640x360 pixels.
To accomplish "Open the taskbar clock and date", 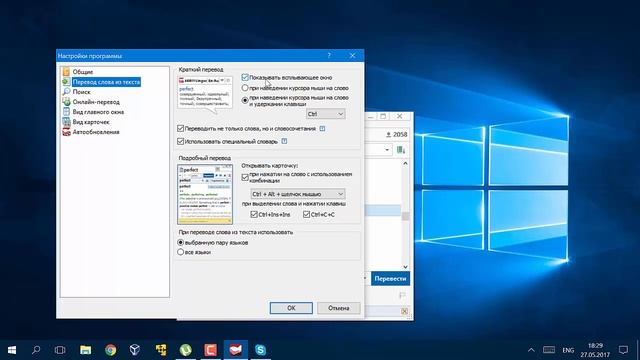I will click(595, 350).
